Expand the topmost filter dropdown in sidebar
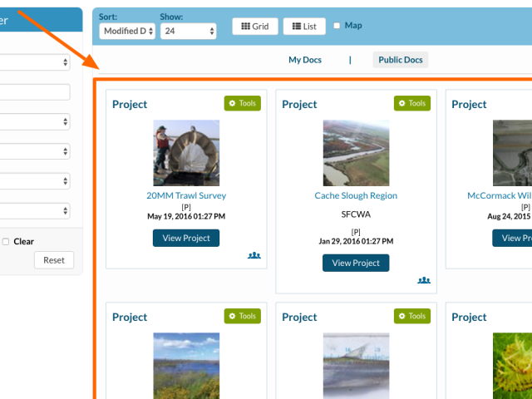 coord(35,63)
